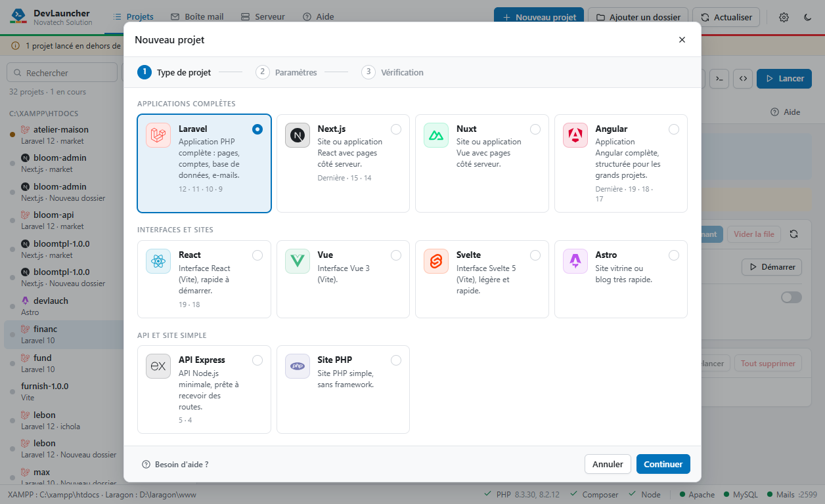
Task: Click the Aide help icon in right panel
Action: tap(774, 112)
